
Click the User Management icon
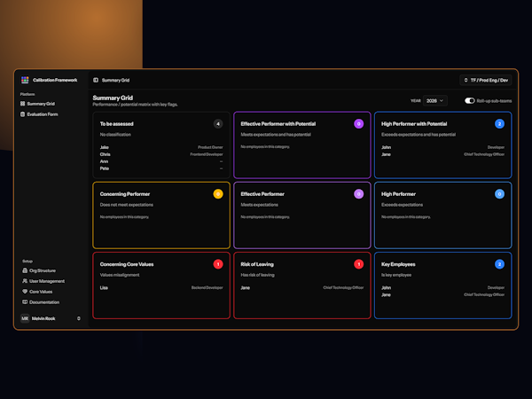(x=25, y=281)
